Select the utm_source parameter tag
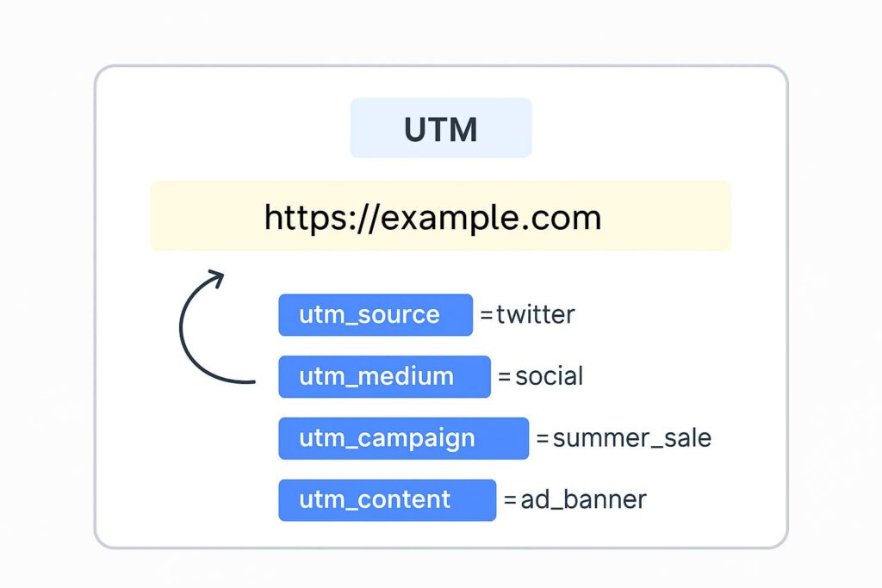Viewport: 882px width, 588px height. click(x=376, y=314)
